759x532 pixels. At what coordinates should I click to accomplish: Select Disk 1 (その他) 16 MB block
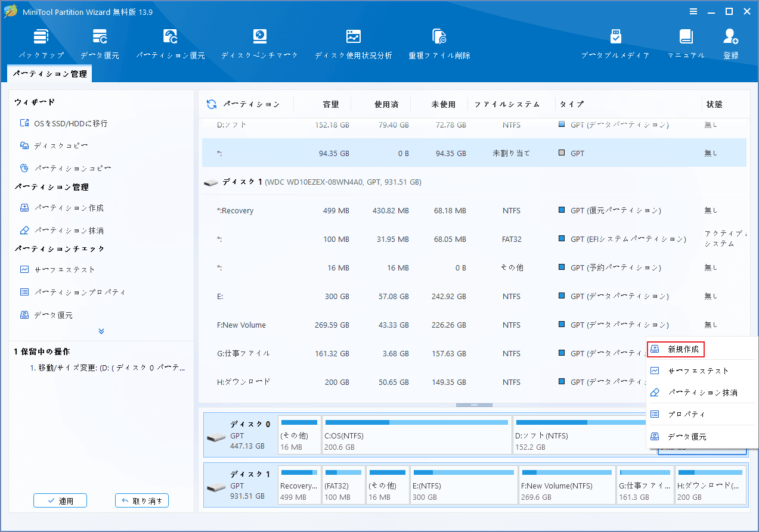[x=388, y=485]
